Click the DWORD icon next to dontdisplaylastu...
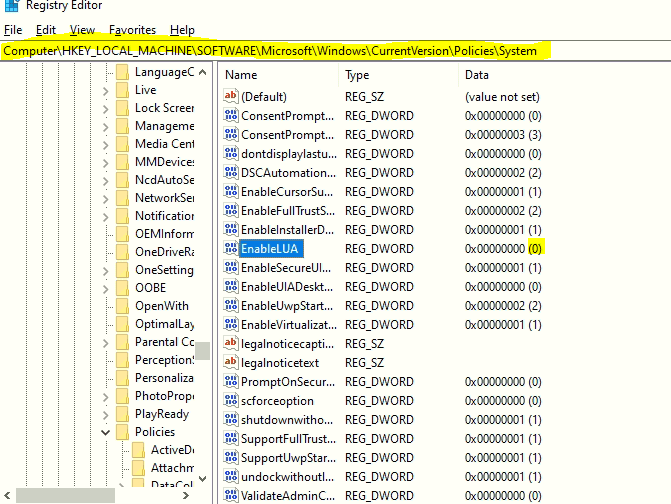671x504 pixels. tap(231, 153)
